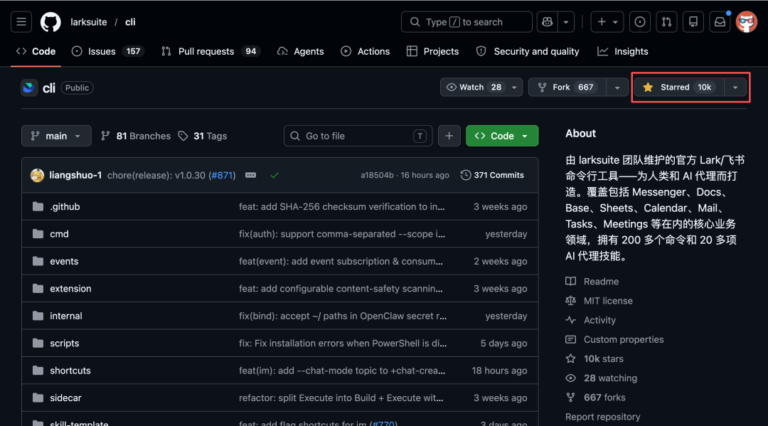
Task: View the 371 Commits history
Action: tap(493, 175)
